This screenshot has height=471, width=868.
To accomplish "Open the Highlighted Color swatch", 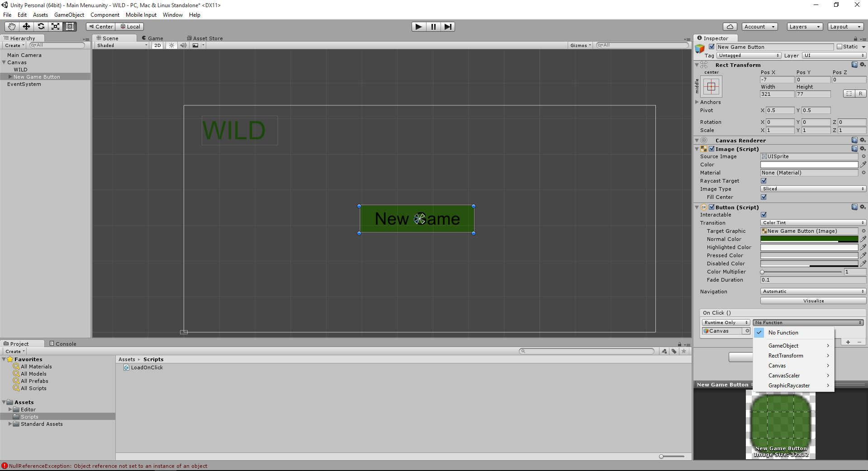I will click(809, 247).
